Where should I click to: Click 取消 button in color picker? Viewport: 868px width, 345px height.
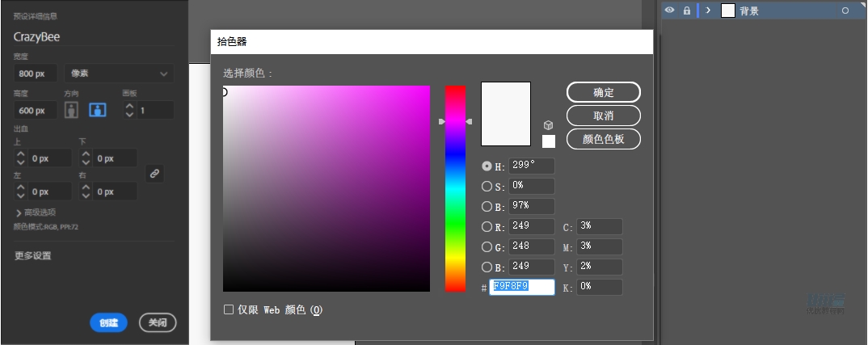click(x=604, y=116)
